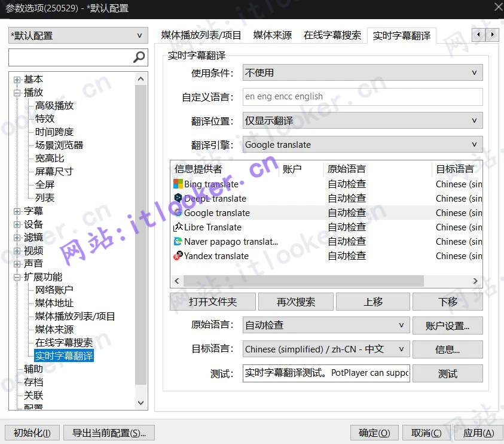Click the provider list horizontal scrollbar
The height and width of the screenshot is (444, 504).
(303, 281)
